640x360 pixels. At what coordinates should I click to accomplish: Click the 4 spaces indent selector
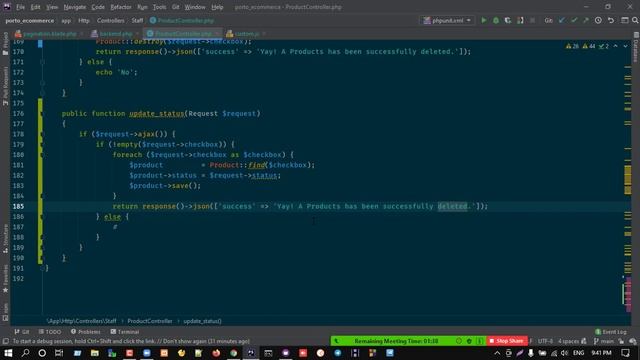pyautogui.click(x=569, y=341)
